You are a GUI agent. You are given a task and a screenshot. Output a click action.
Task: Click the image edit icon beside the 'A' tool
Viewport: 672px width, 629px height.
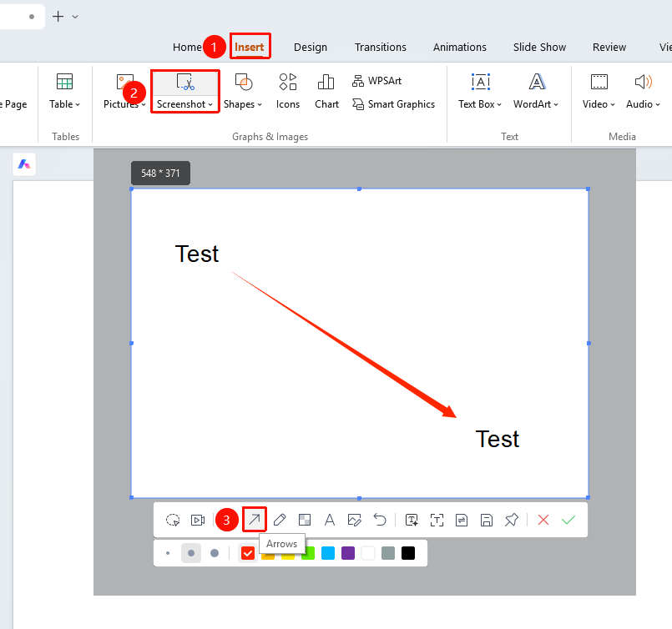355,520
